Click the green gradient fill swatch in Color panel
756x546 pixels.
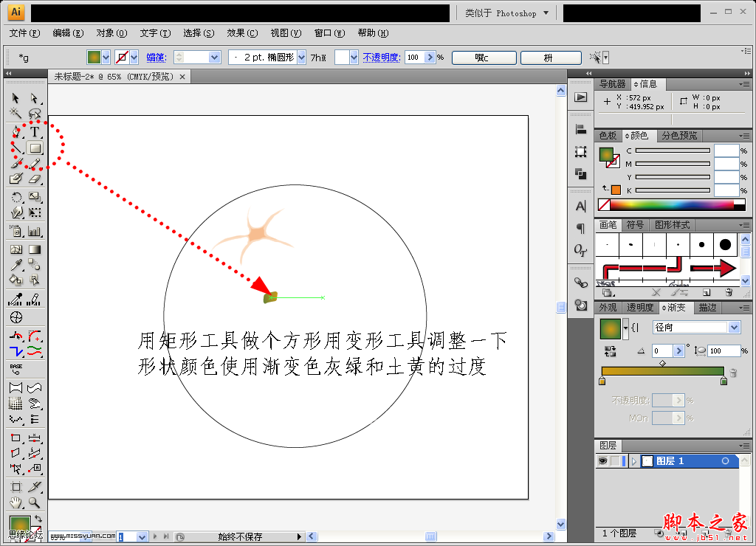[606, 154]
